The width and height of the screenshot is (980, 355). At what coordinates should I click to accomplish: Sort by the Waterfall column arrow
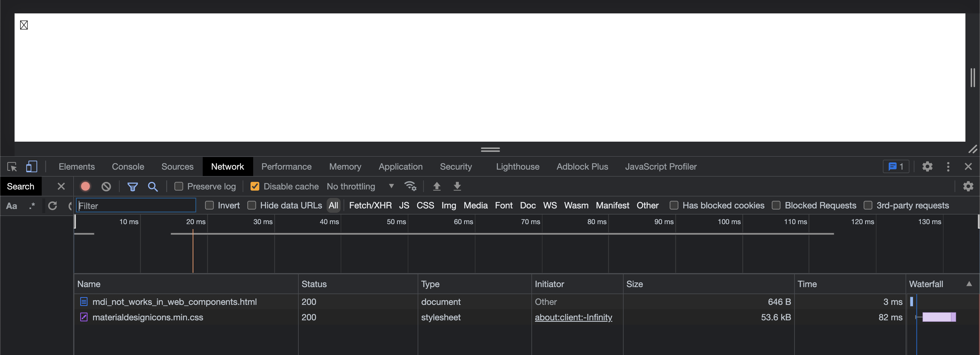coord(969,284)
